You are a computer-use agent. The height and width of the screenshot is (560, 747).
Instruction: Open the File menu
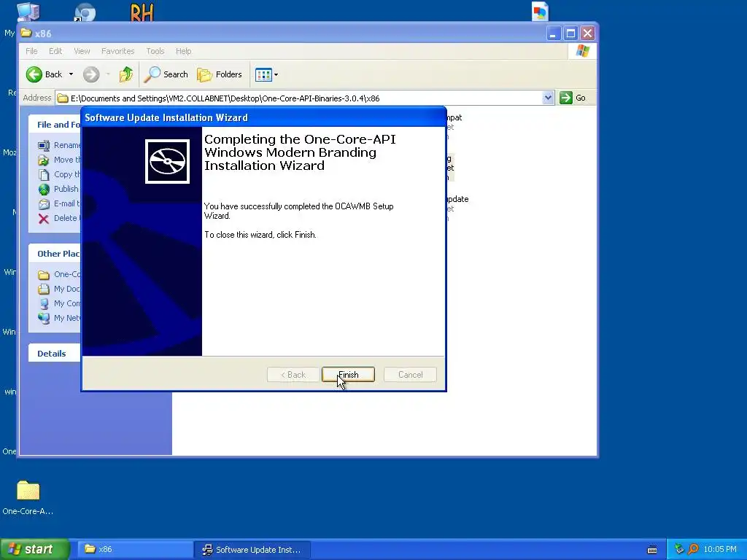(x=31, y=51)
